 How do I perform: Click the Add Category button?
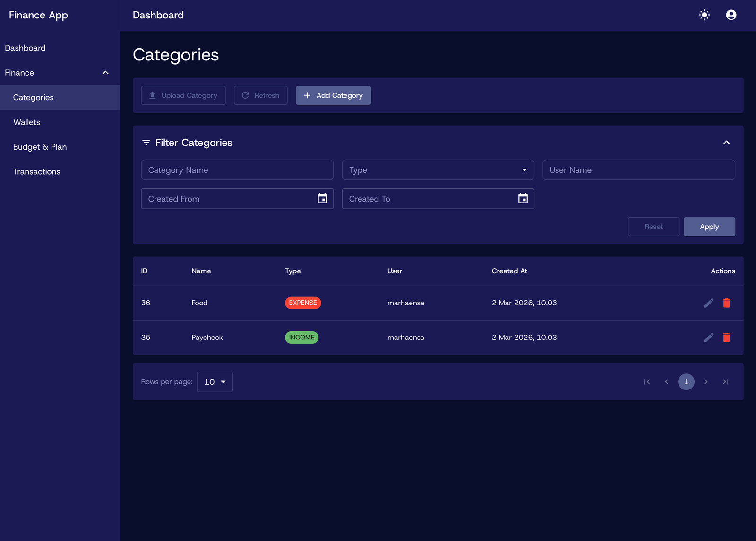click(x=333, y=95)
